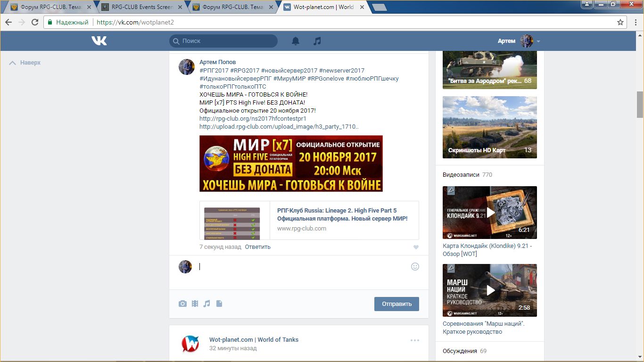Open the www.rpg-club.com link preview domain

click(x=302, y=229)
